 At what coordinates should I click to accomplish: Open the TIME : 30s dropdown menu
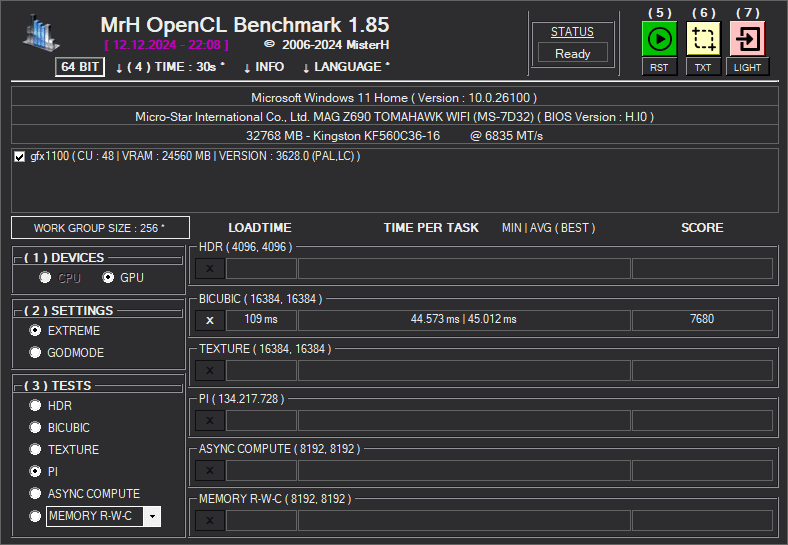pos(170,67)
